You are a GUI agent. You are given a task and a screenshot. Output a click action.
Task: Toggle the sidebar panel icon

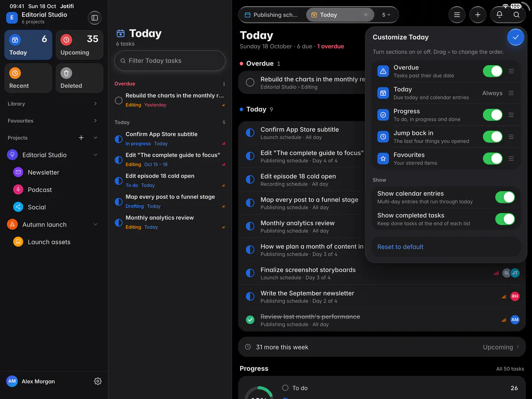point(94,18)
